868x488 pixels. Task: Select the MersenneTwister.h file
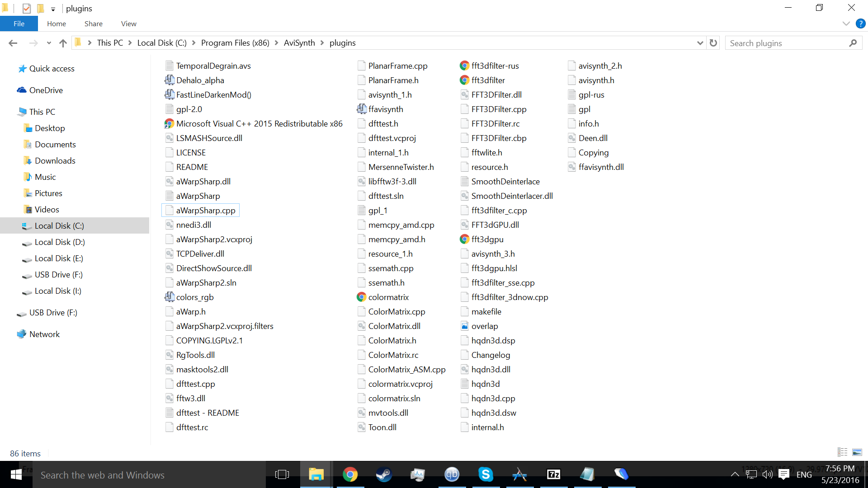click(396, 167)
